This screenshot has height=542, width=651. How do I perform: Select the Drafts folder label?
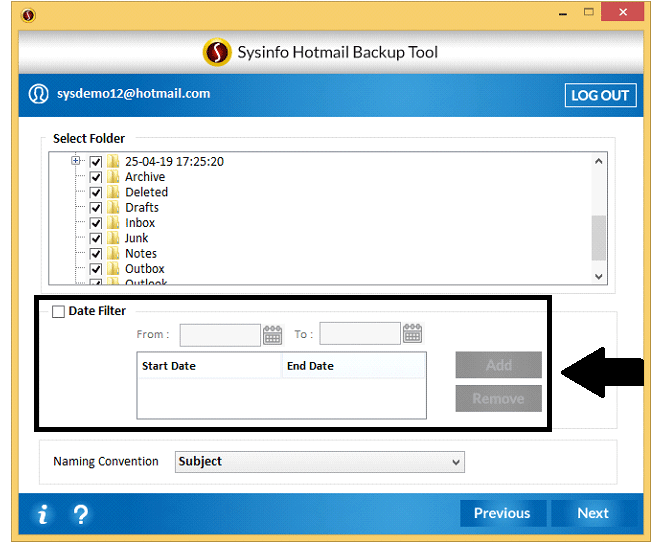142,208
